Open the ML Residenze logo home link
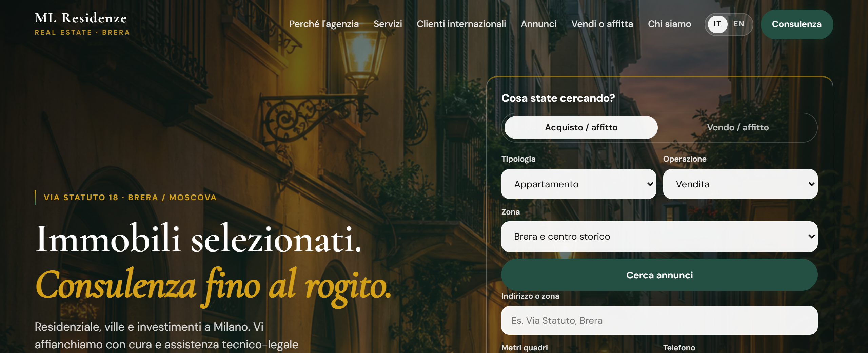 [82, 23]
